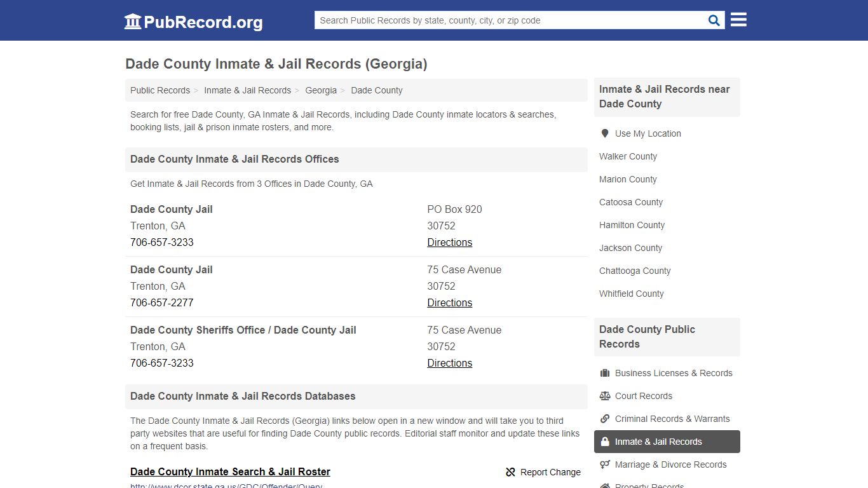Open Dade County Inmate Search & Jail Roster
The width and height of the screenshot is (868, 488).
click(230, 471)
